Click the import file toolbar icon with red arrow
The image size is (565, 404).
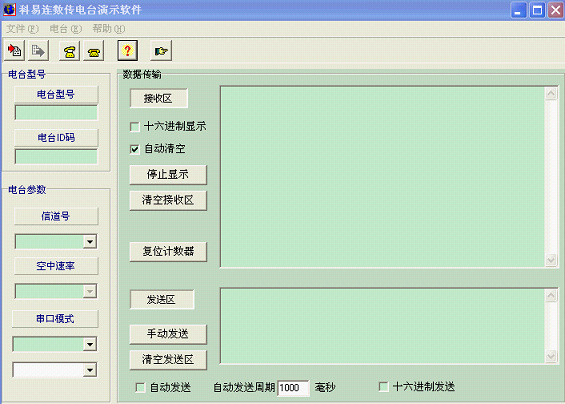tap(14, 50)
